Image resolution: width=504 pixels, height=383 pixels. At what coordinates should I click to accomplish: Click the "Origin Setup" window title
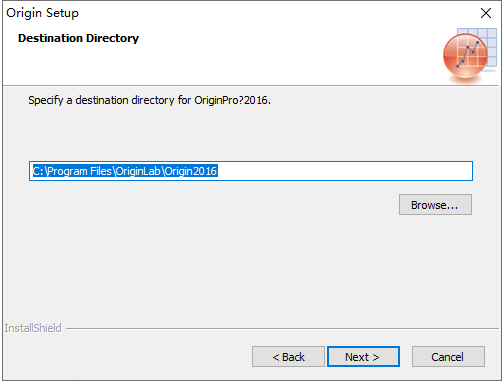click(42, 13)
